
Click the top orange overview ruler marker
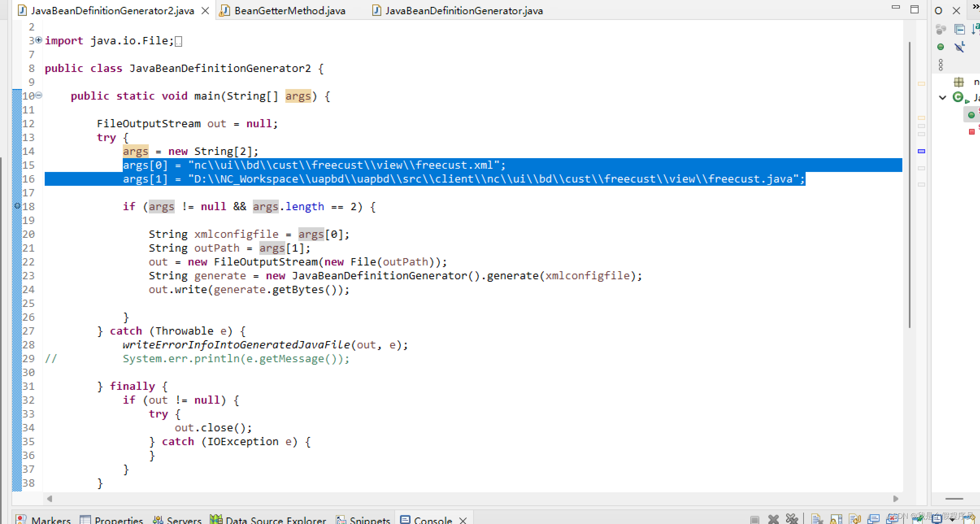tap(921, 84)
